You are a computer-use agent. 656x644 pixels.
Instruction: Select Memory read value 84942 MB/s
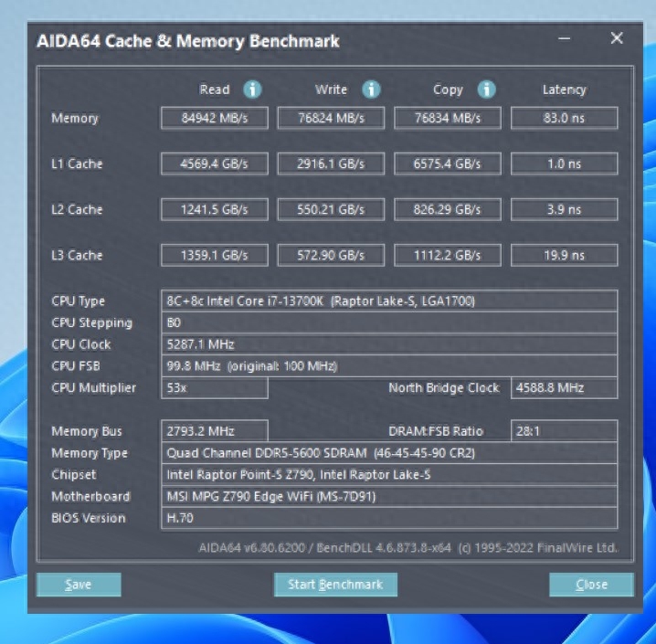coord(214,118)
